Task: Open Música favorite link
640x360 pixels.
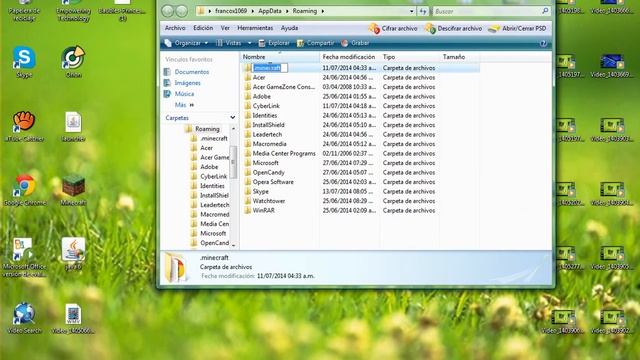Action: tap(184, 94)
